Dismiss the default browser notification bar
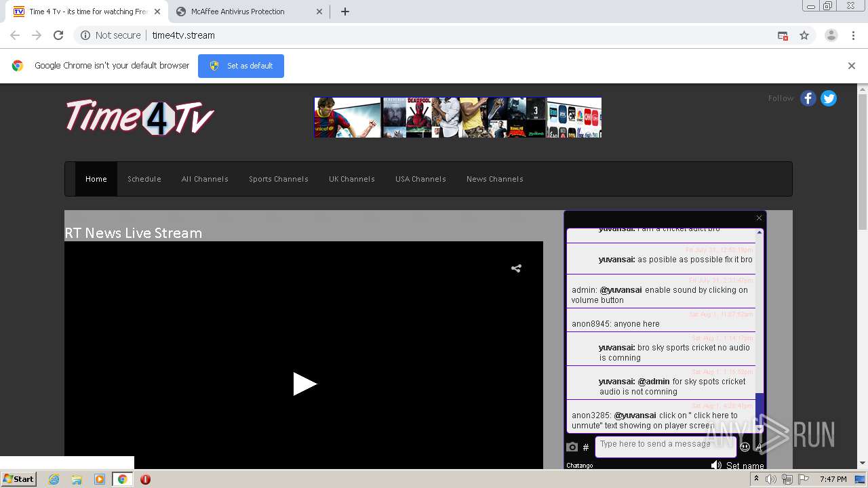 coord(852,66)
